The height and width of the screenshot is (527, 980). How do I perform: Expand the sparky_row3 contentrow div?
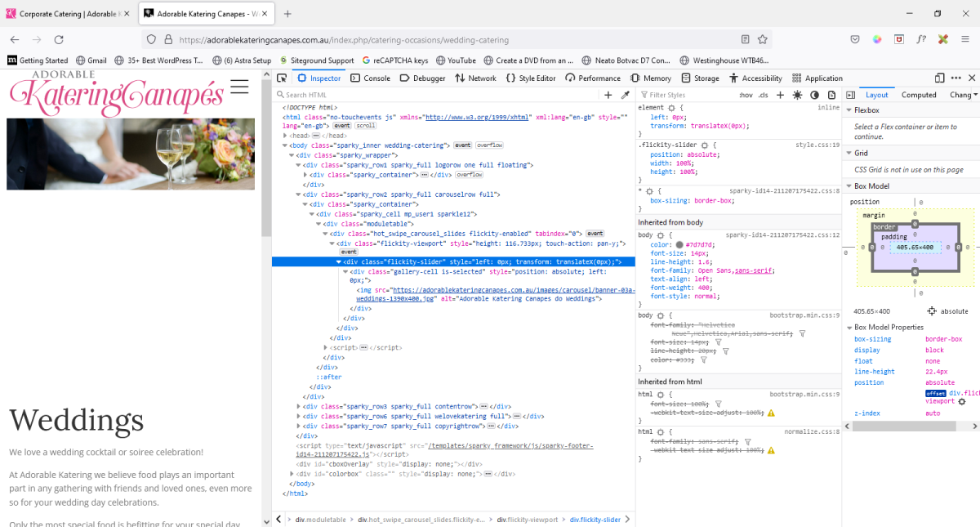tap(299, 406)
